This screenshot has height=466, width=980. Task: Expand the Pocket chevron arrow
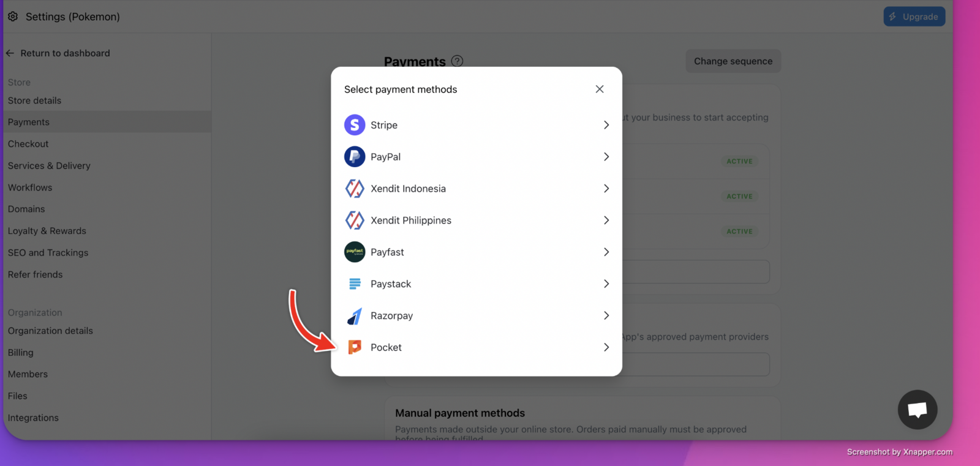coord(606,348)
